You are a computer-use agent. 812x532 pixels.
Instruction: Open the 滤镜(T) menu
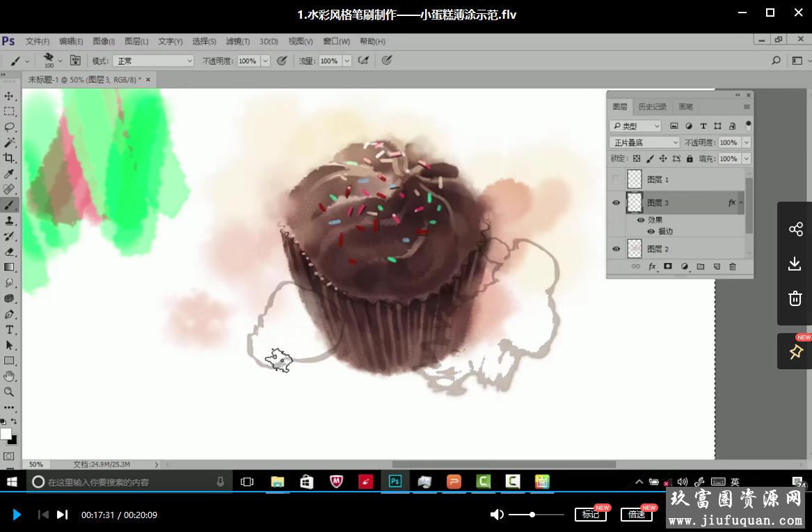coord(238,42)
